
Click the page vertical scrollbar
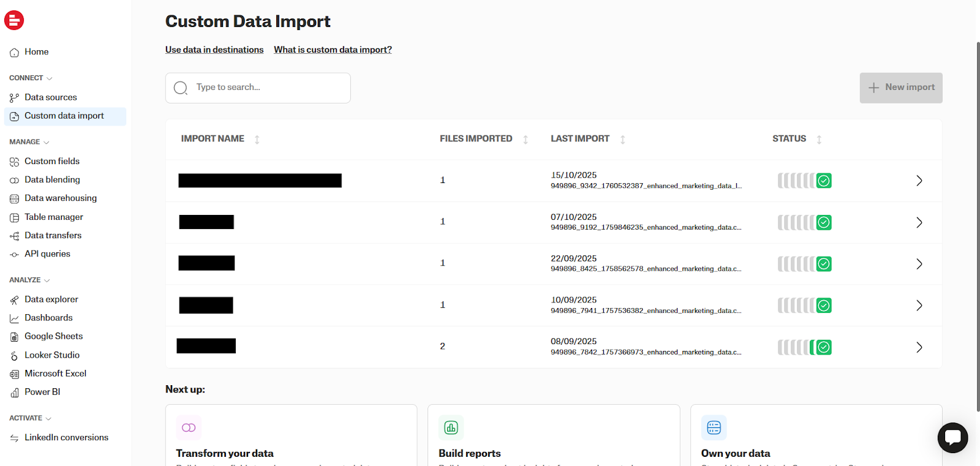[978, 227]
